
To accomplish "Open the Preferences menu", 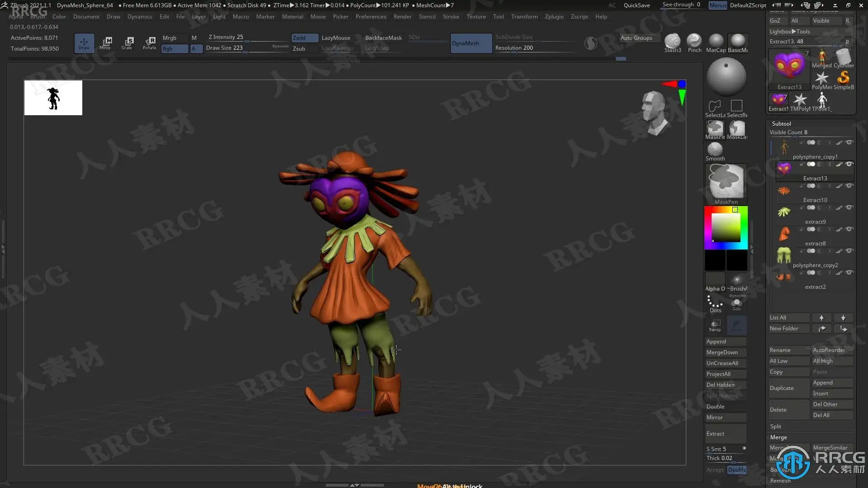I will [x=371, y=17].
